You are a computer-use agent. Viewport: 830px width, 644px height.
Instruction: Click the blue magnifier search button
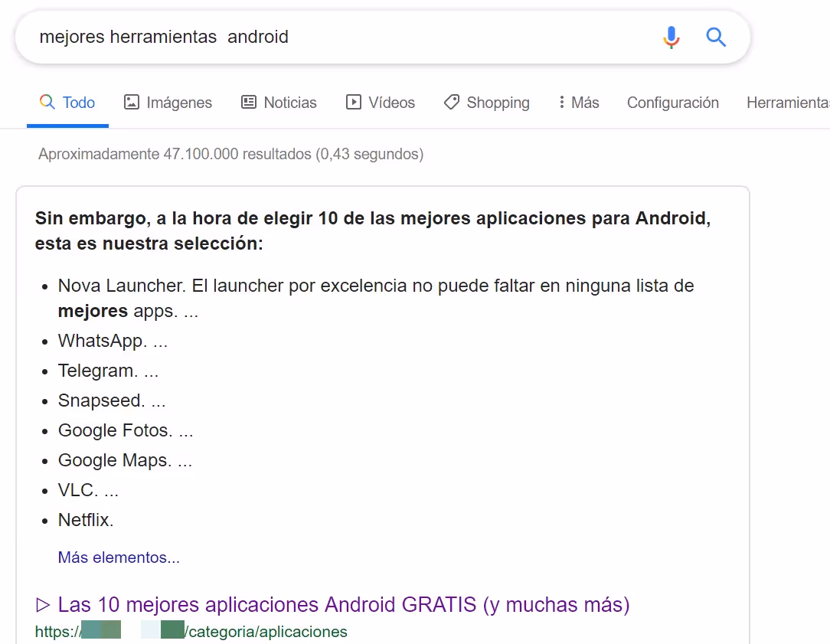point(716,37)
